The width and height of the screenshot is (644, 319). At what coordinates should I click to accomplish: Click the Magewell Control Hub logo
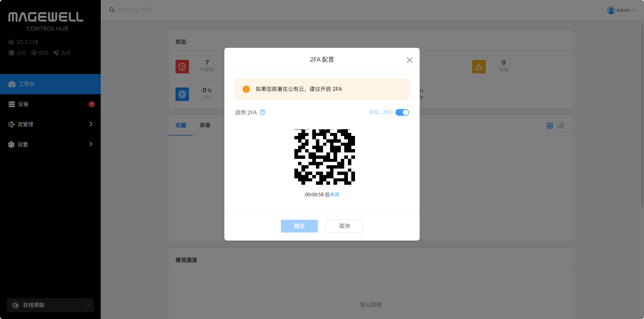tap(46, 22)
